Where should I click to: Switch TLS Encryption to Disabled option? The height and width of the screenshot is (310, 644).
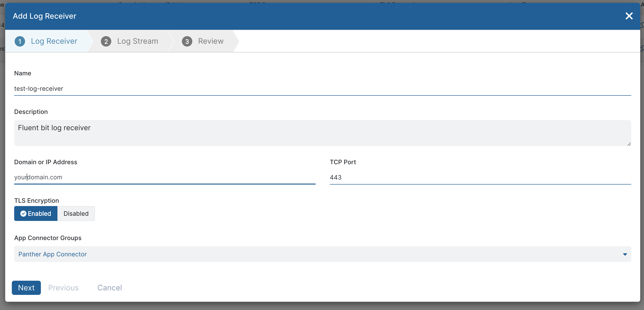point(76,214)
